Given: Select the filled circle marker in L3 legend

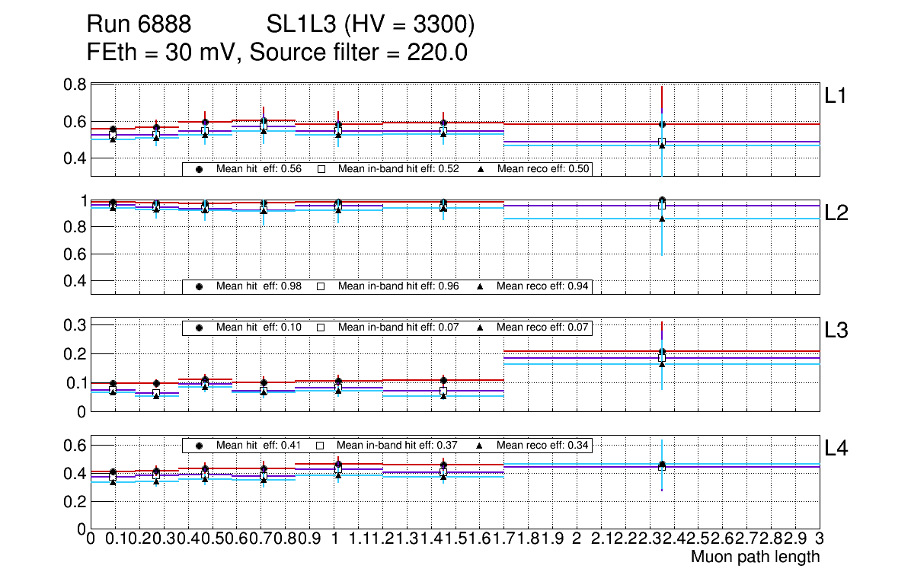Looking at the screenshot, I should point(200,328).
